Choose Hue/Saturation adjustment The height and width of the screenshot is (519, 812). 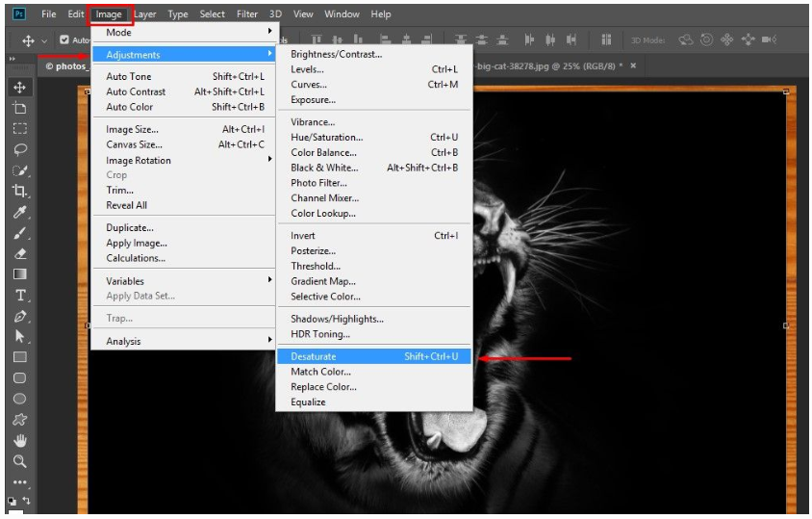coord(374,138)
